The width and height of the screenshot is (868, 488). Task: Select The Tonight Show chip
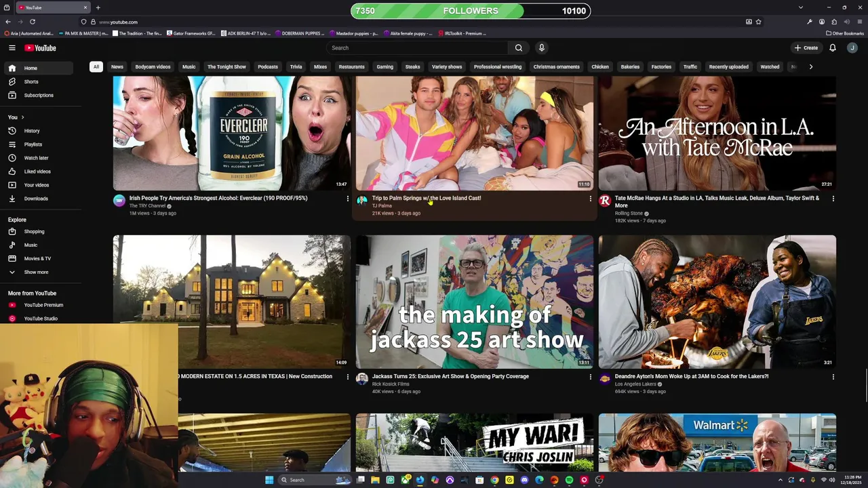point(226,66)
